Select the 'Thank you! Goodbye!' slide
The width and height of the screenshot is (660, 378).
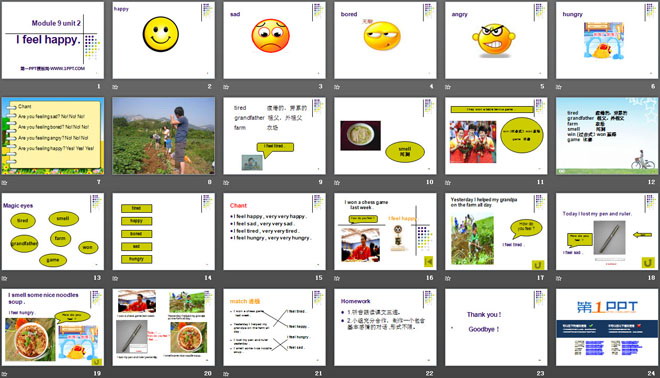(496, 327)
